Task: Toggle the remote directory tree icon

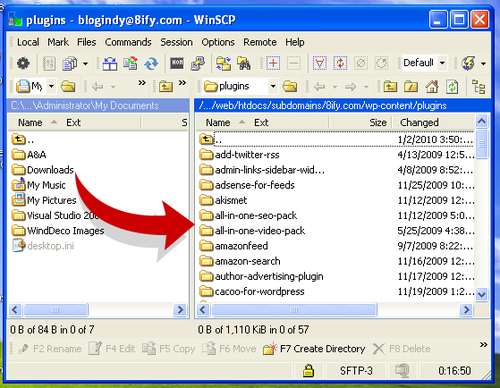Action: pyautogui.click(x=479, y=87)
